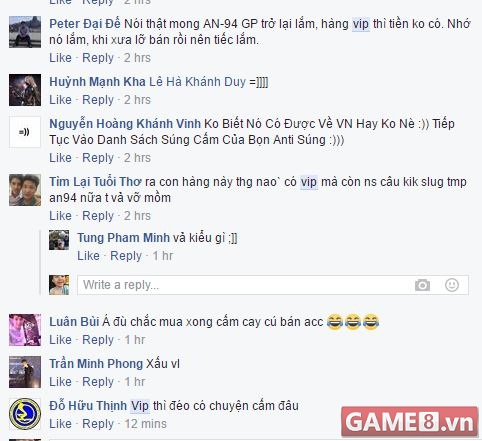The width and height of the screenshot is (482, 441).
Task: Click the 12 mins timestamp
Action: (145, 424)
